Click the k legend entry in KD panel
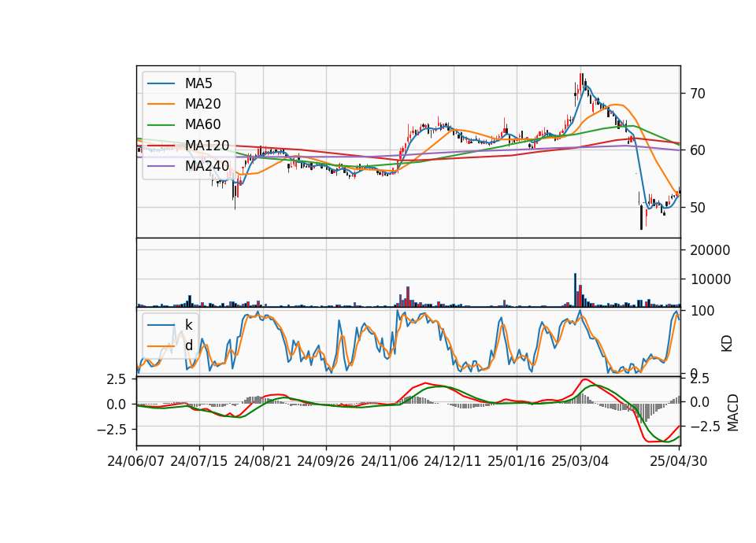Viewport: 756px width, 543px height. pos(188,325)
